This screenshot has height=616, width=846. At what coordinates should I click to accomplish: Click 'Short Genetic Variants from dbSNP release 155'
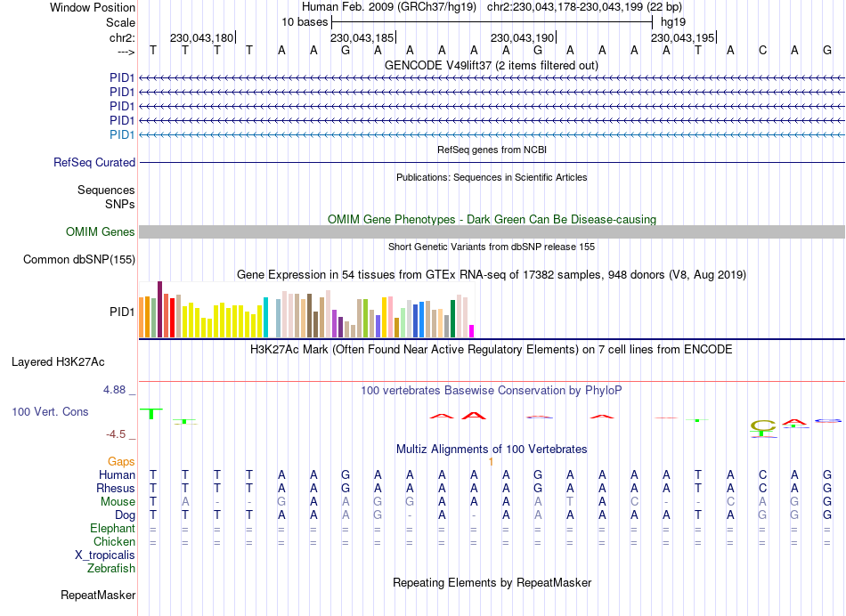(x=492, y=247)
